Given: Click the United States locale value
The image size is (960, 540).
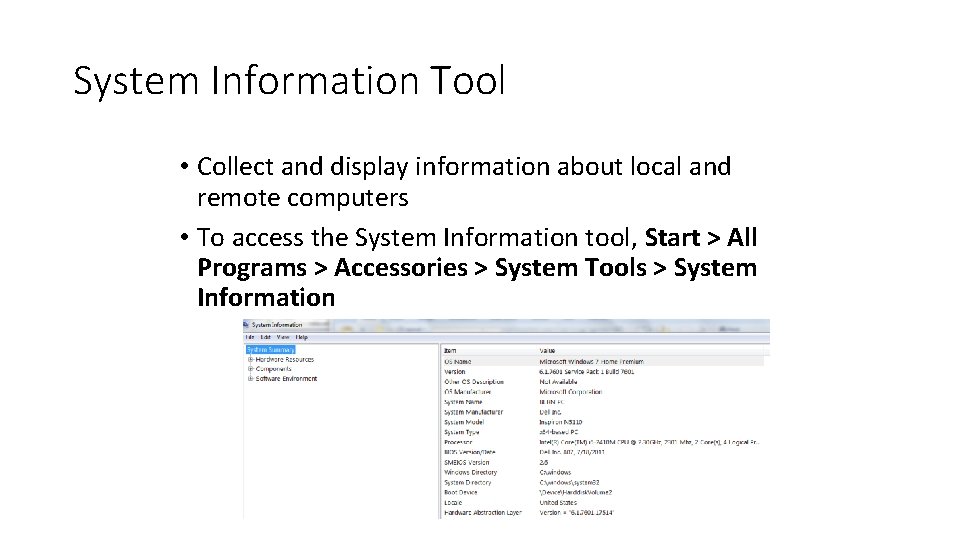Looking at the screenshot, I should [x=558, y=503].
